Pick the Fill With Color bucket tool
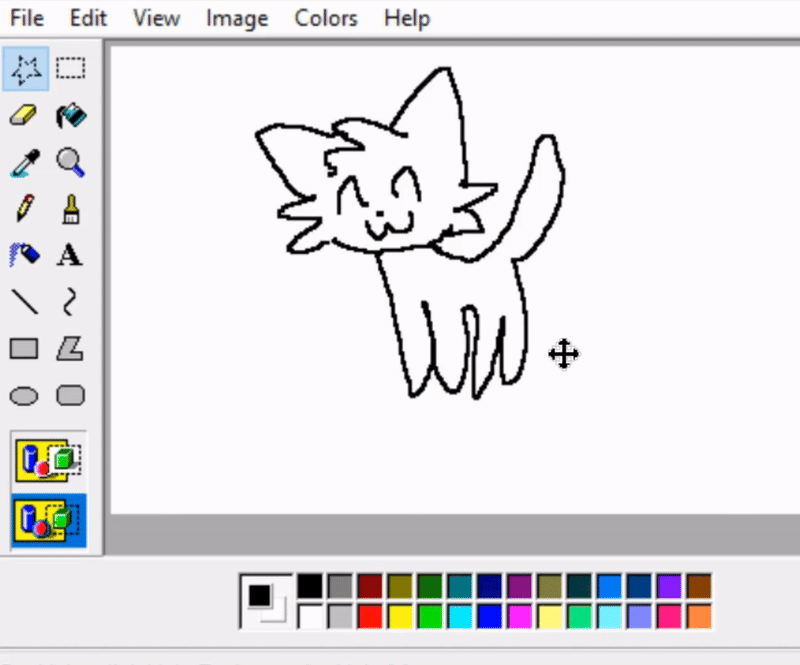 70,116
